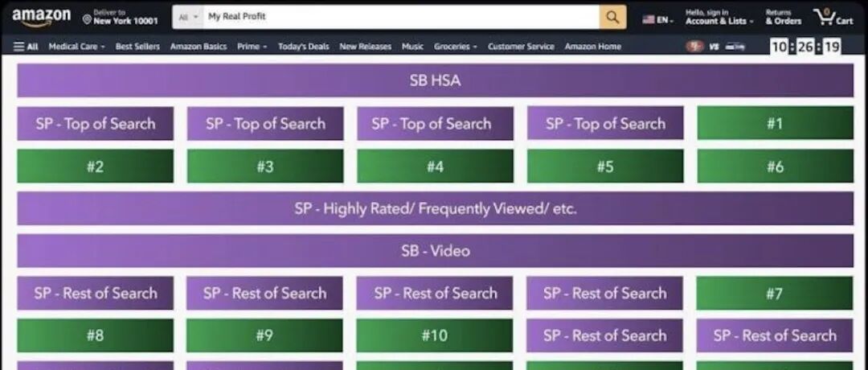Select organic result block #4
The image size is (868, 370).
tap(435, 166)
